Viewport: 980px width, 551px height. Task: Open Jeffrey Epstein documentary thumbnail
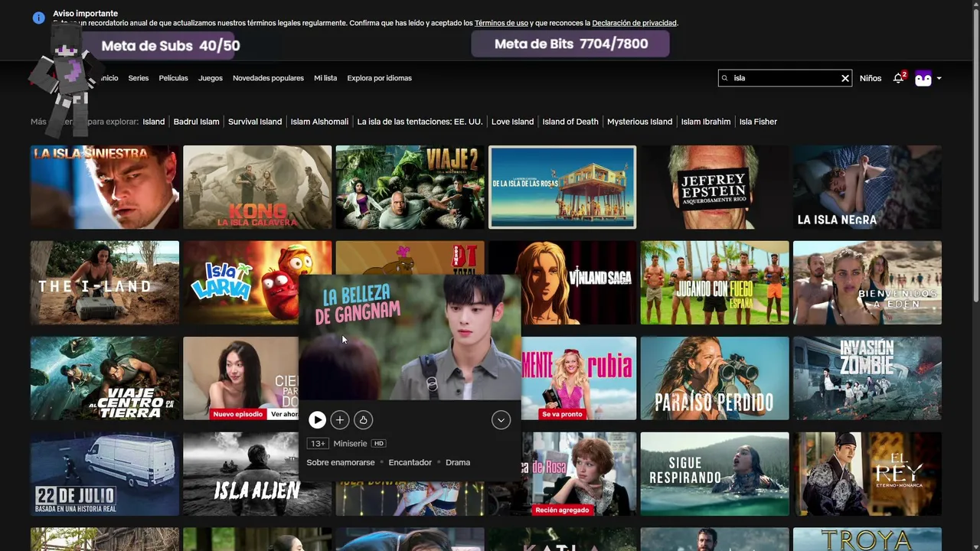tap(714, 187)
